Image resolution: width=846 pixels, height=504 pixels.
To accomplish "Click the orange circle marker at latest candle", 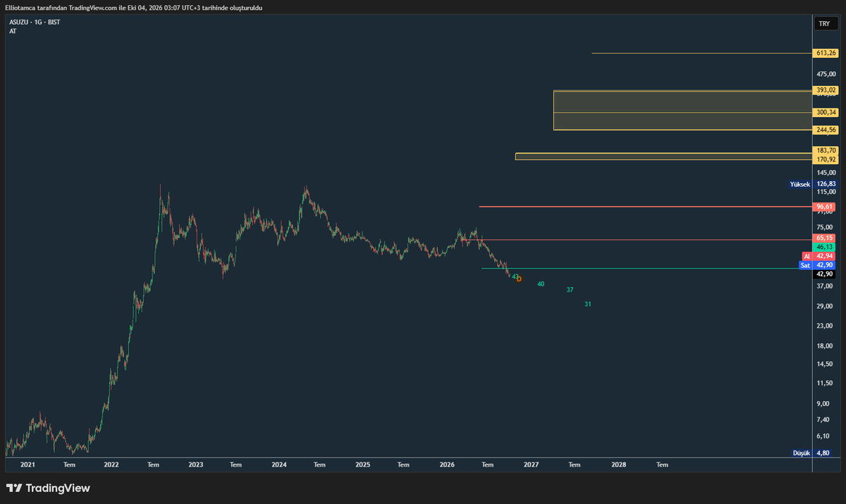I will (x=519, y=279).
